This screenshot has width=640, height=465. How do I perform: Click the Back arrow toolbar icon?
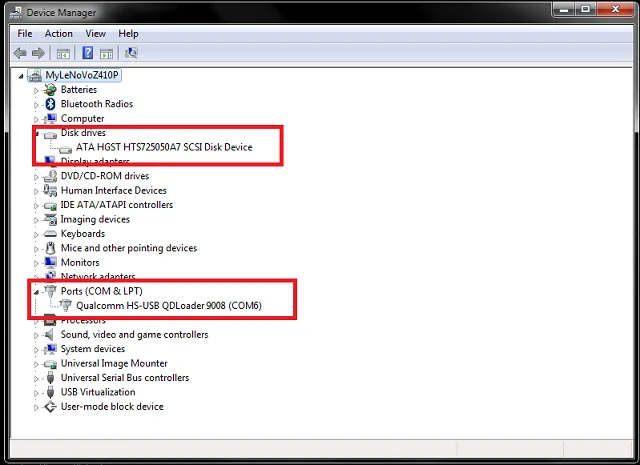(20, 53)
